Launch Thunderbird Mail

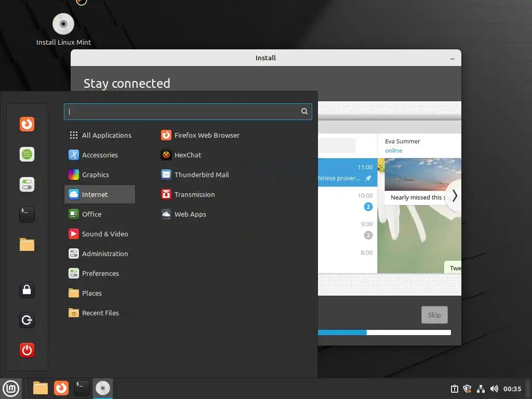point(195,175)
